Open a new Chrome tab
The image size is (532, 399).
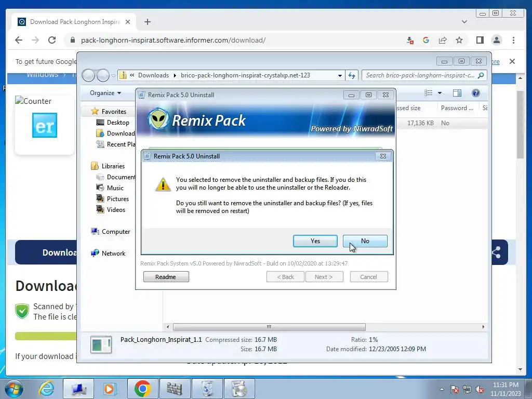(147, 22)
